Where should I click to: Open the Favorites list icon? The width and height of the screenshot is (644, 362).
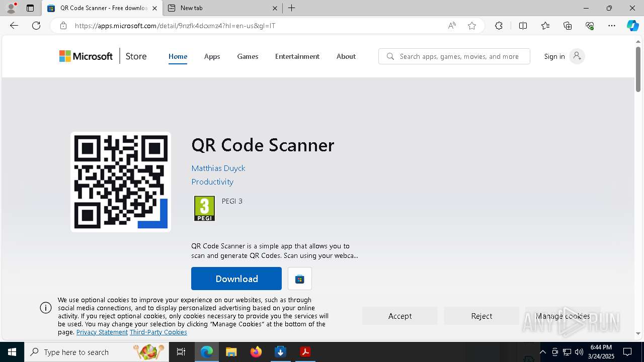click(x=545, y=26)
